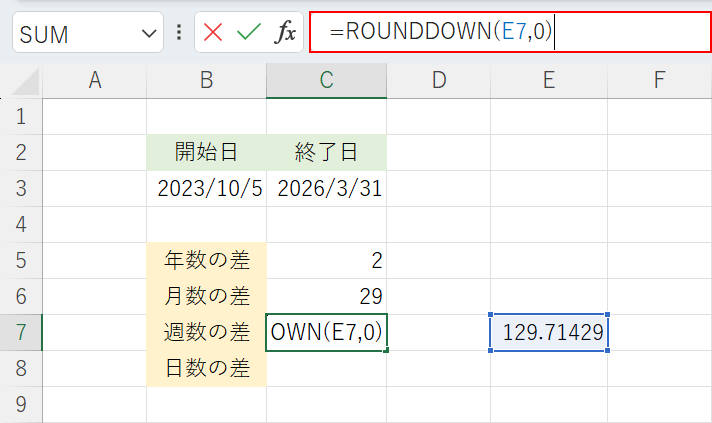The width and height of the screenshot is (712, 423).
Task: Click cell E7 containing 129.71429
Action: [549, 333]
